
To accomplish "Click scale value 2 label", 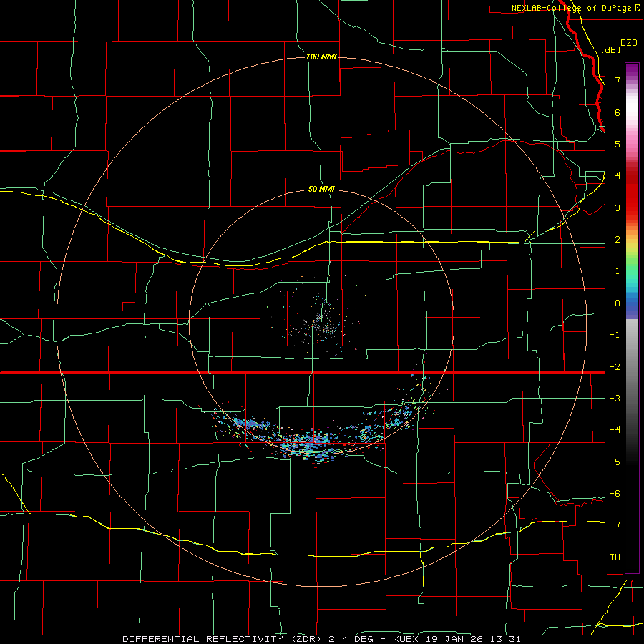I will tap(618, 240).
